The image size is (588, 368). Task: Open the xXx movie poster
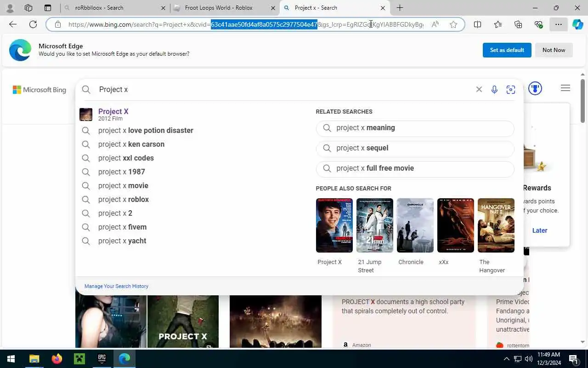pyautogui.click(x=456, y=225)
